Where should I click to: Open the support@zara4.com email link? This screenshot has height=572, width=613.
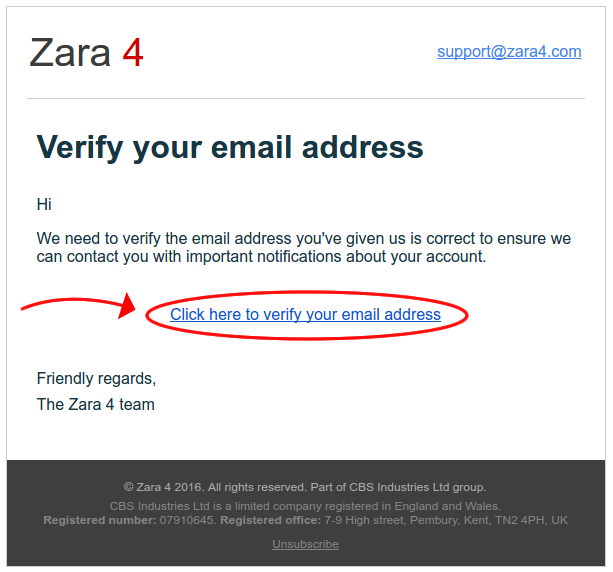(x=509, y=52)
